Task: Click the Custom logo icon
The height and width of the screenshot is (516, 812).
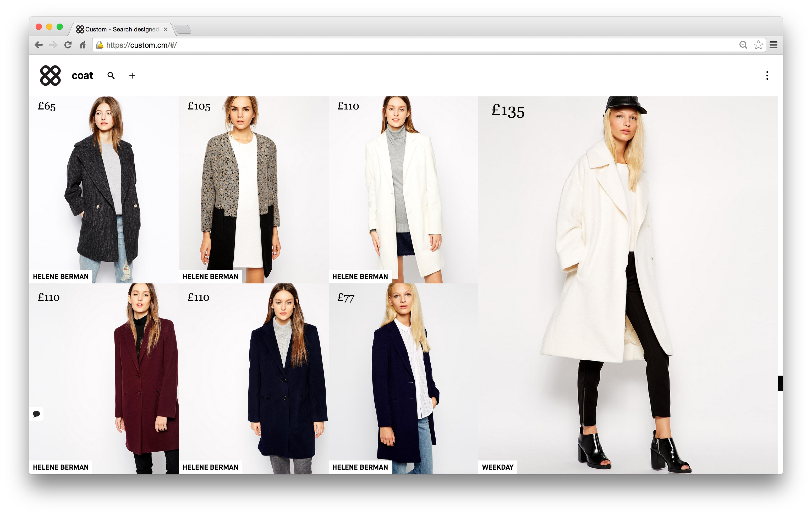Action: 50,75
